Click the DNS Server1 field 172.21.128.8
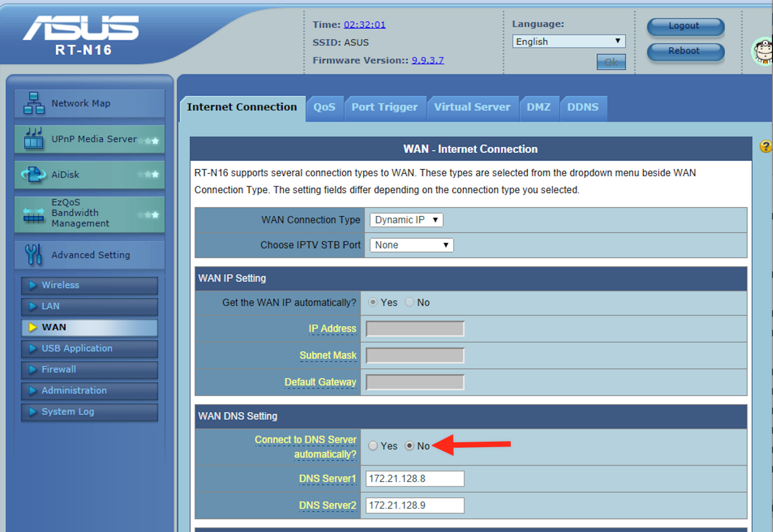Viewport: 773px width, 532px height. (415, 478)
